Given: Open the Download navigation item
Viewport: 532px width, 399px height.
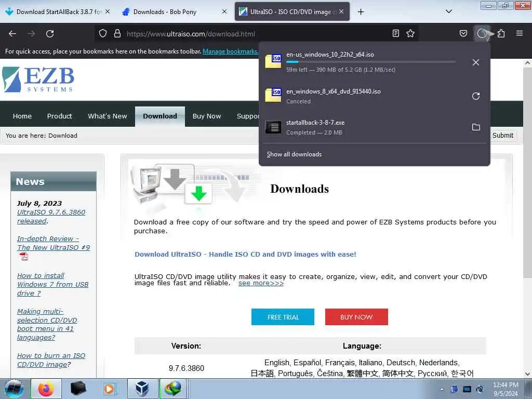Looking at the screenshot, I should click(160, 116).
